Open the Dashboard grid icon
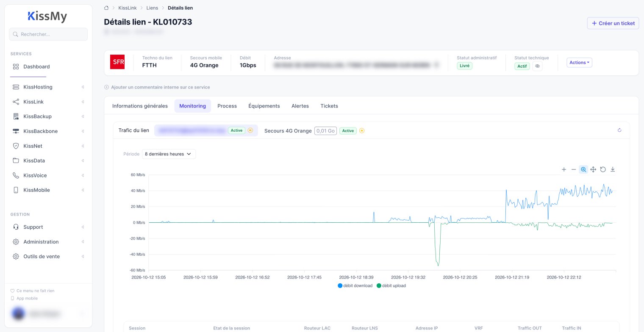Viewport: 644px width, 332px height. coord(16,66)
